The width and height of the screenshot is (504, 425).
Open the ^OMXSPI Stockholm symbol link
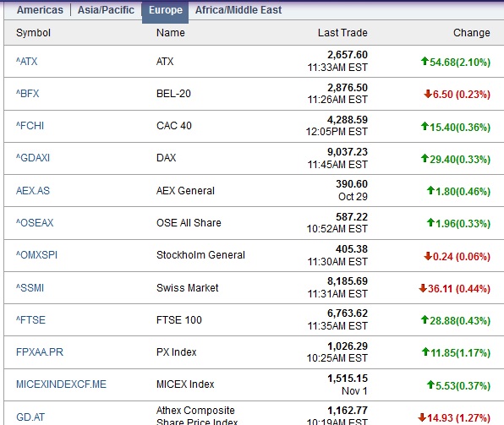click(x=36, y=254)
